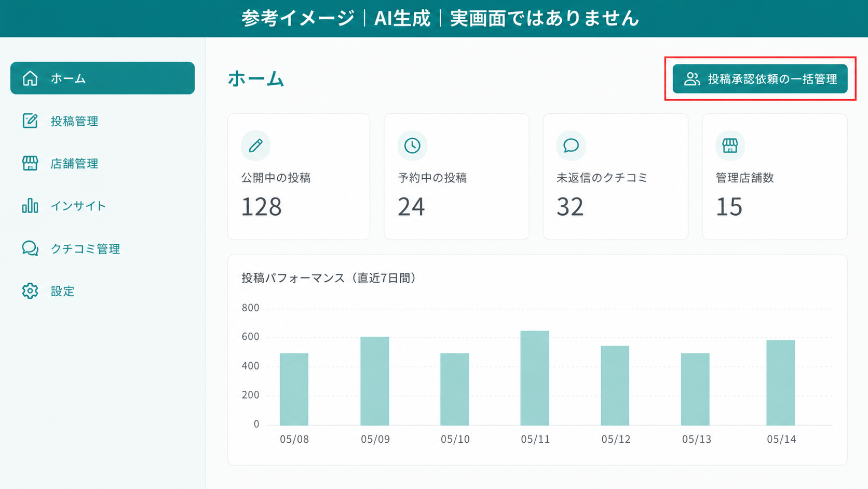Open 投稿承認依頼の一括管理

click(760, 79)
